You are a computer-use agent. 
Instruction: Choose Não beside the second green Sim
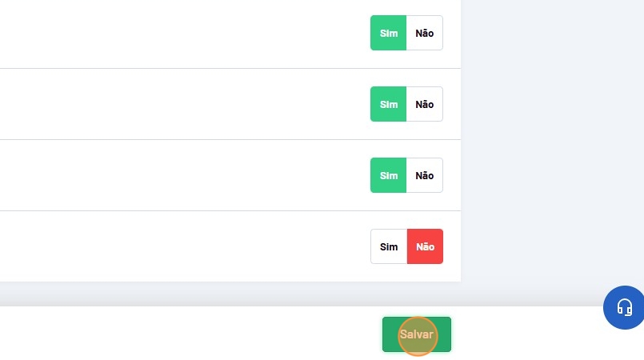pyautogui.click(x=425, y=104)
